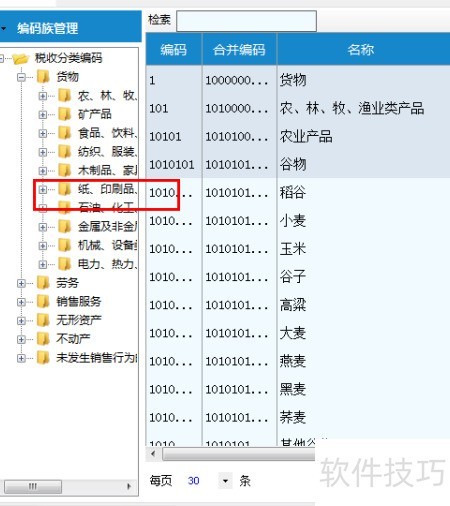450x506 pixels.
Task: Select the 无形资产 folder icon
Action: point(43,320)
